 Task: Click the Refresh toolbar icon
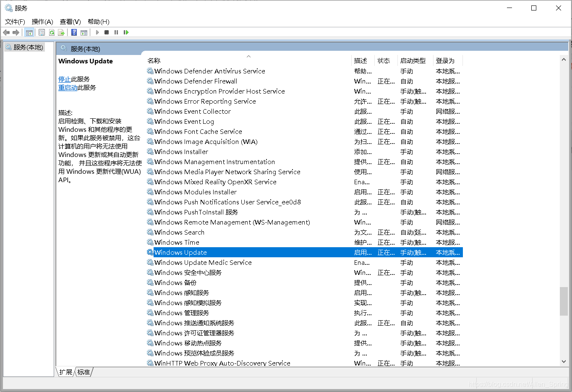pos(52,32)
